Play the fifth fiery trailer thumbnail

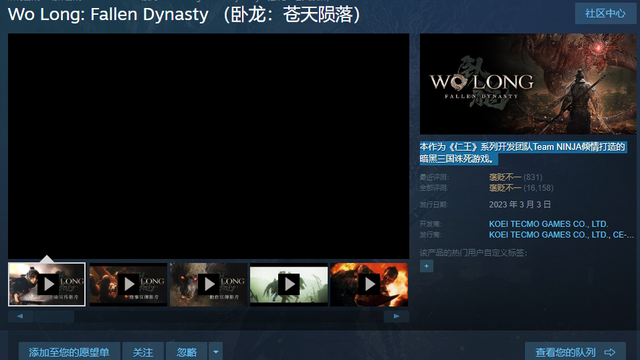369,284
